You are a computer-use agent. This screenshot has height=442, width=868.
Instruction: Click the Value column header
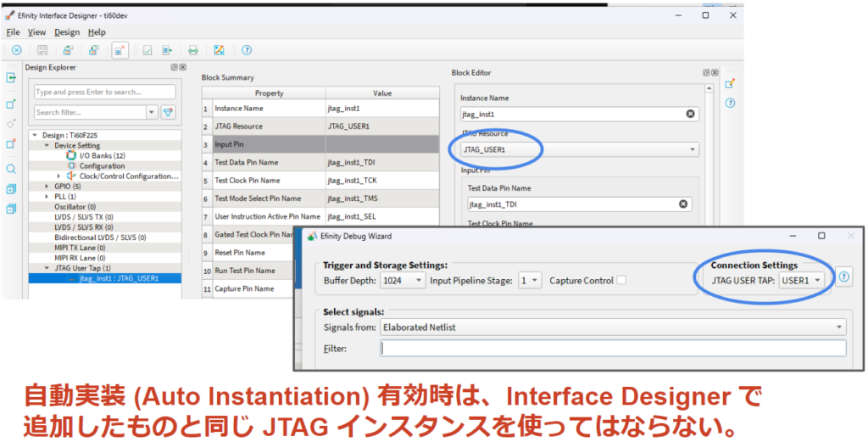[382, 93]
